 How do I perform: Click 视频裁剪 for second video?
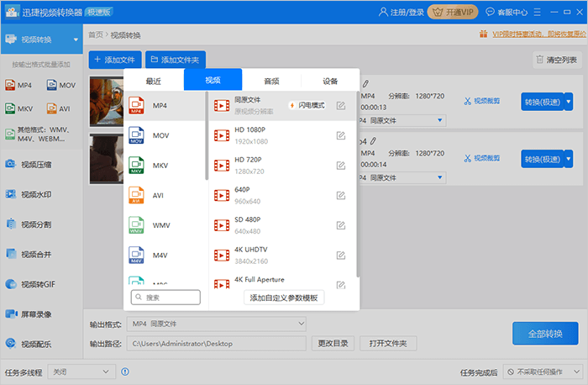482,158
